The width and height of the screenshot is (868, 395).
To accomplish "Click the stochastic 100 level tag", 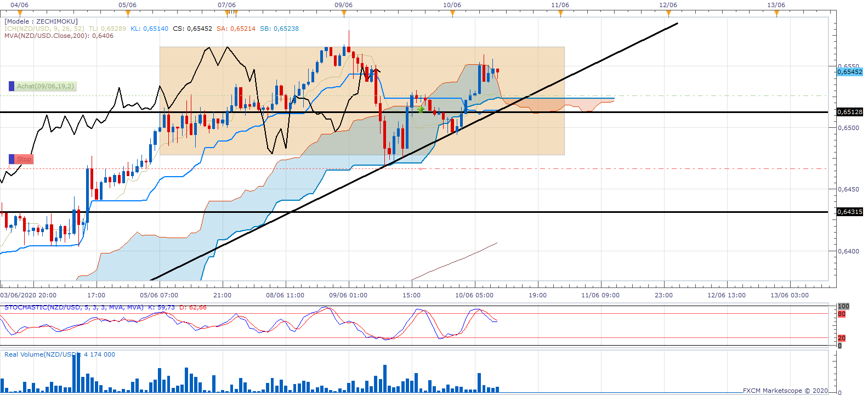I will (843, 306).
